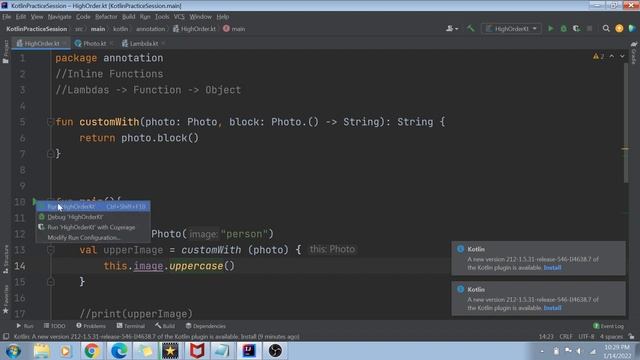Choose Debug 'HighOrderKt' from the popup
Image resolution: width=640 pixels, height=360 pixels.
(x=93, y=217)
